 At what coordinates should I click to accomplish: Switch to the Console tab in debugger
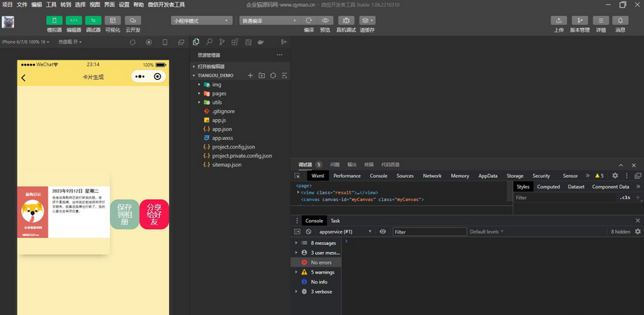(x=379, y=176)
